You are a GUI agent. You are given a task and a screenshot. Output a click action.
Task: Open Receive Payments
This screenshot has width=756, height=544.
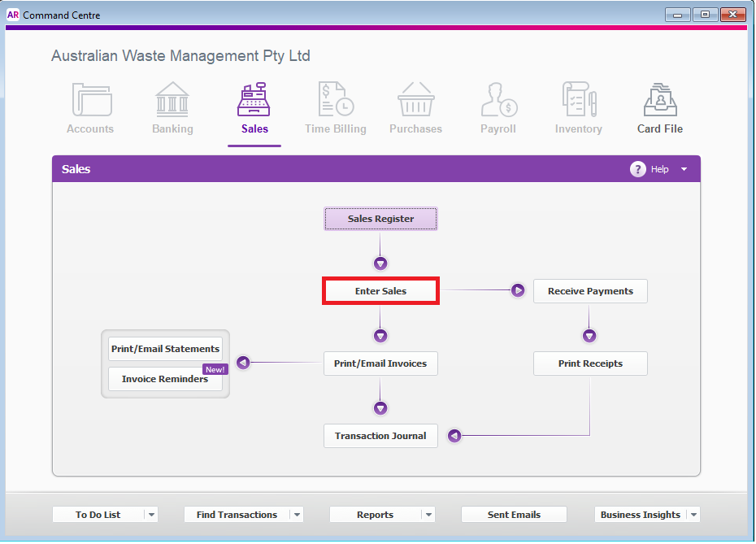[590, 291]
